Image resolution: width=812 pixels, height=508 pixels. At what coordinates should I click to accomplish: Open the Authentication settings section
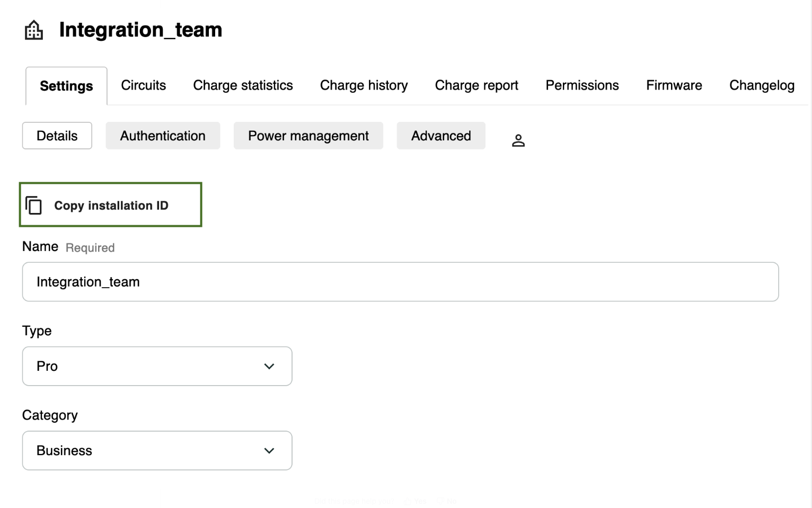click(163, 136)
